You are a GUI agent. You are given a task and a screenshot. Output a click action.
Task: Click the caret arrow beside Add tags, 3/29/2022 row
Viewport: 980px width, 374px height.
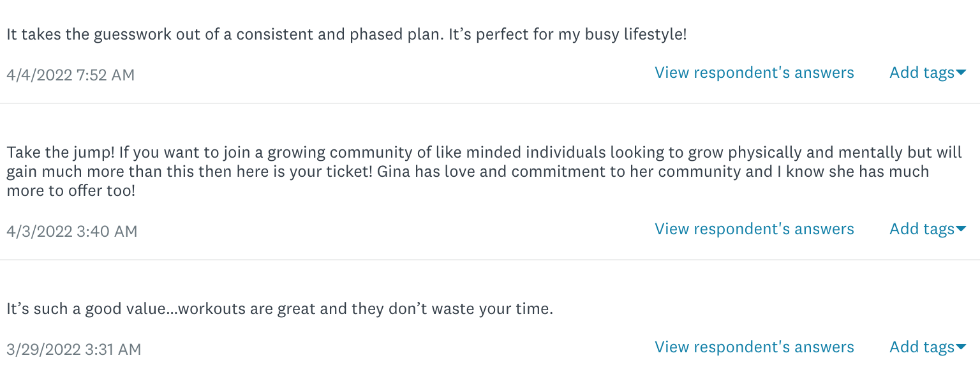tap(961, 348)
